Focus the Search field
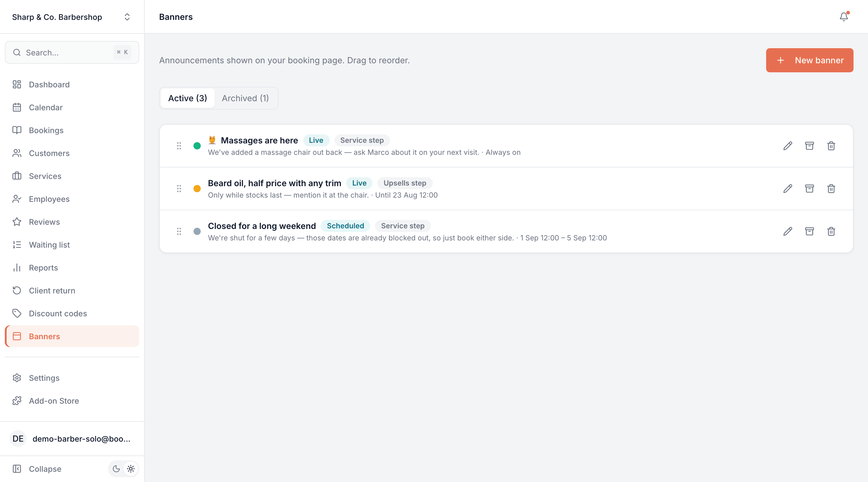Image resolution: width=868 pixels, height=482 pixels. tap(72, 52)
